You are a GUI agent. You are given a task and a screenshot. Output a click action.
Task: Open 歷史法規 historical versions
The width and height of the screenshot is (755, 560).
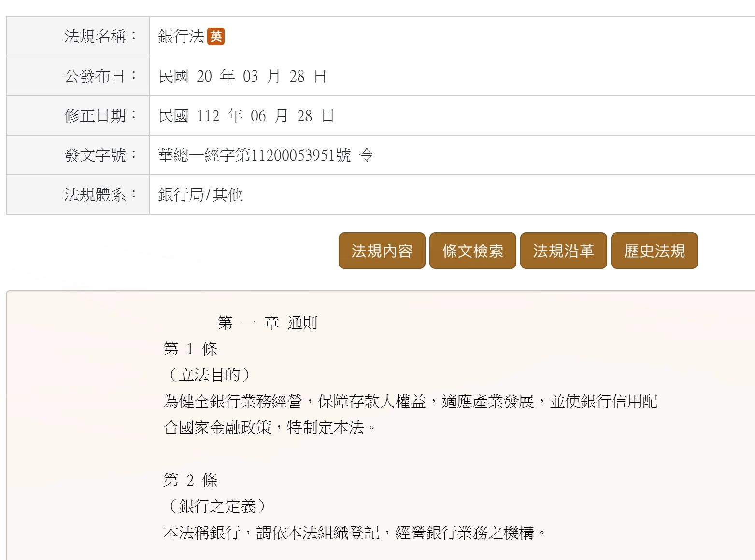654,251
